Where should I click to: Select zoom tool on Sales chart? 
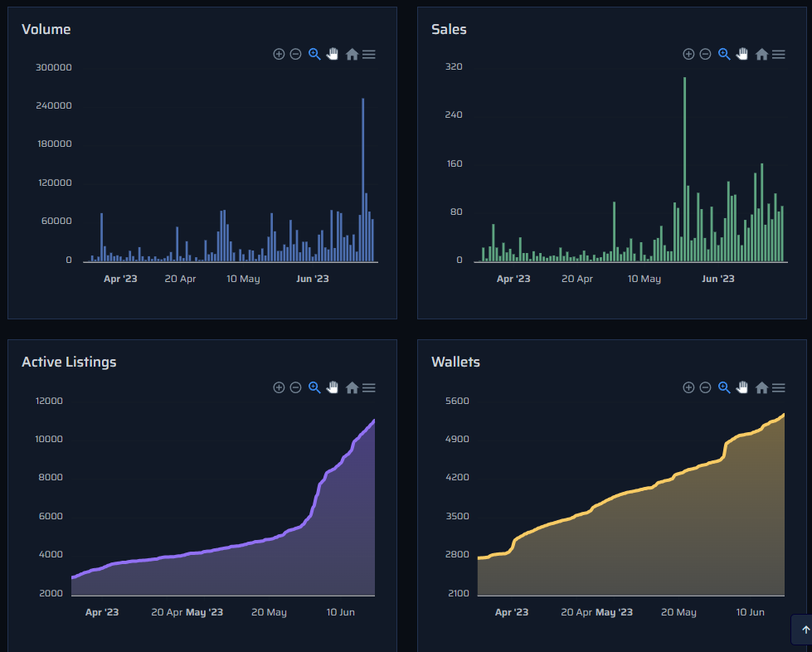[x=724, y=54]
